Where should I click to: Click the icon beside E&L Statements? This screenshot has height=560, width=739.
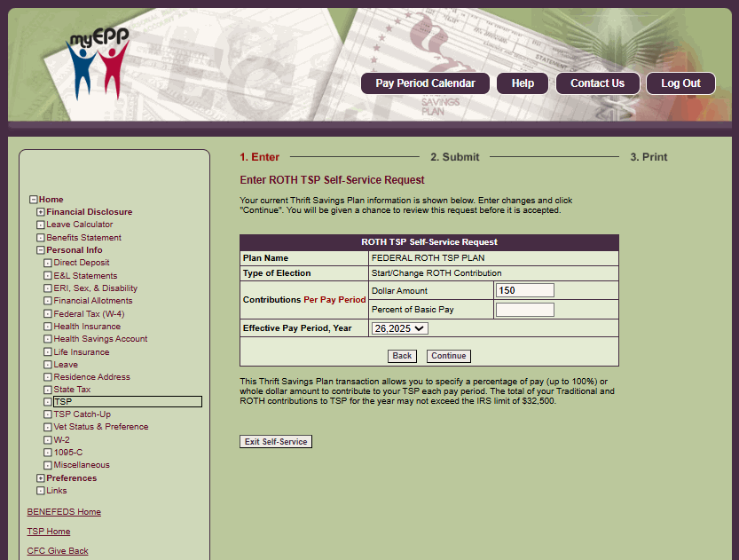48,276
